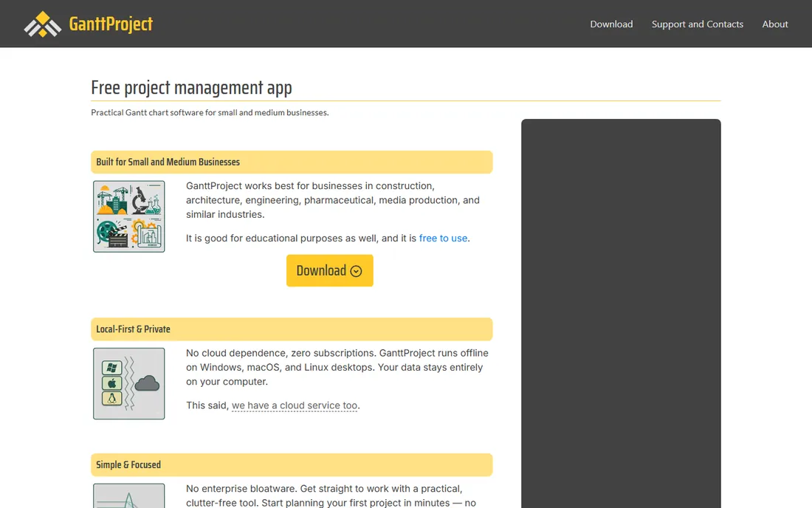The image size is (812, 508).
Task: Click the 'Free project management app' heading
Action: (192, 88)
